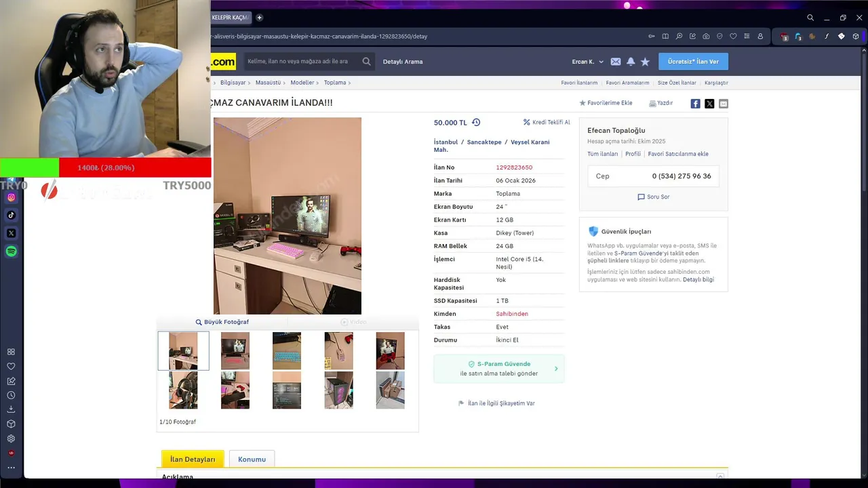The image size is (868, 488).
Task: Click the snapshot camera icon in address bar
Action: (706, 36)
